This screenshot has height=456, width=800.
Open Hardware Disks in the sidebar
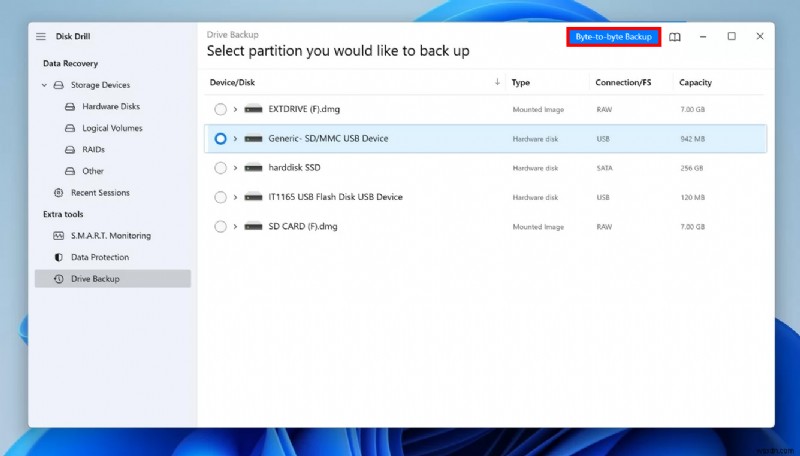click(x=111, y=107)
